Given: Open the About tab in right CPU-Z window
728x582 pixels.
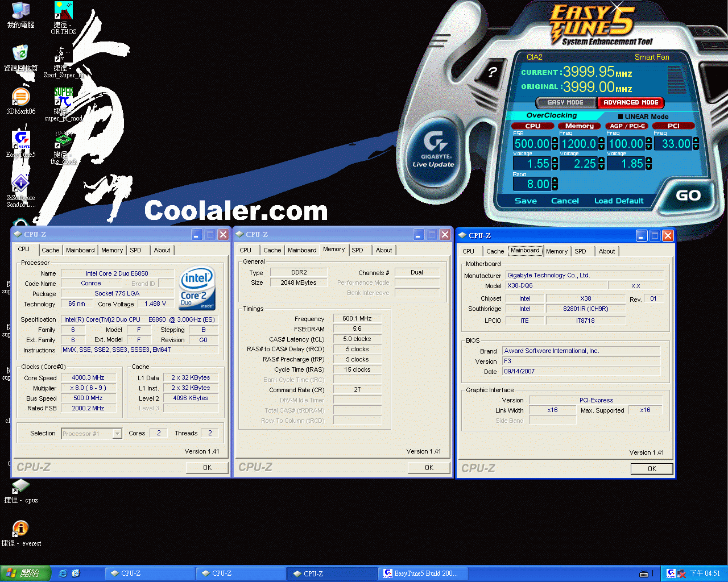Looking at the screenshot, I should (607, 251).
